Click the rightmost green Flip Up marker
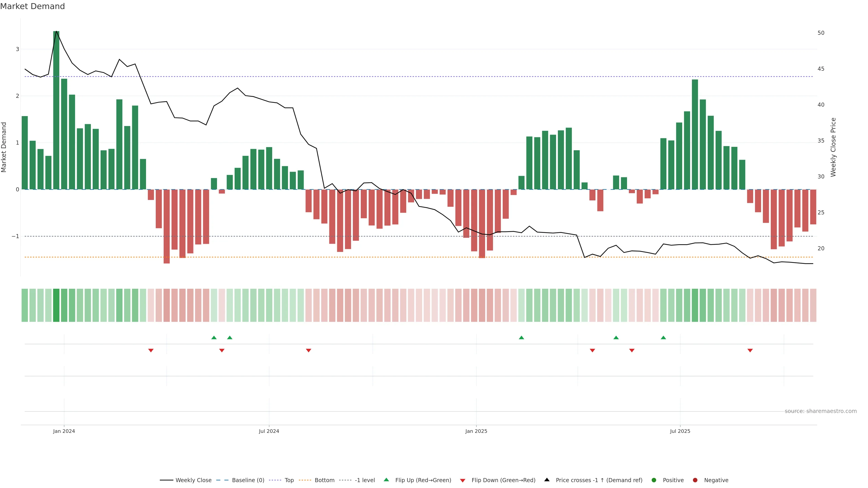 coord(663,338)
